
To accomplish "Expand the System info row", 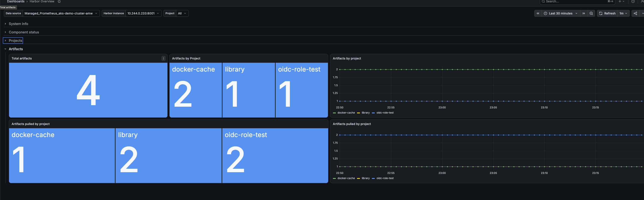I will pos(18,24).
